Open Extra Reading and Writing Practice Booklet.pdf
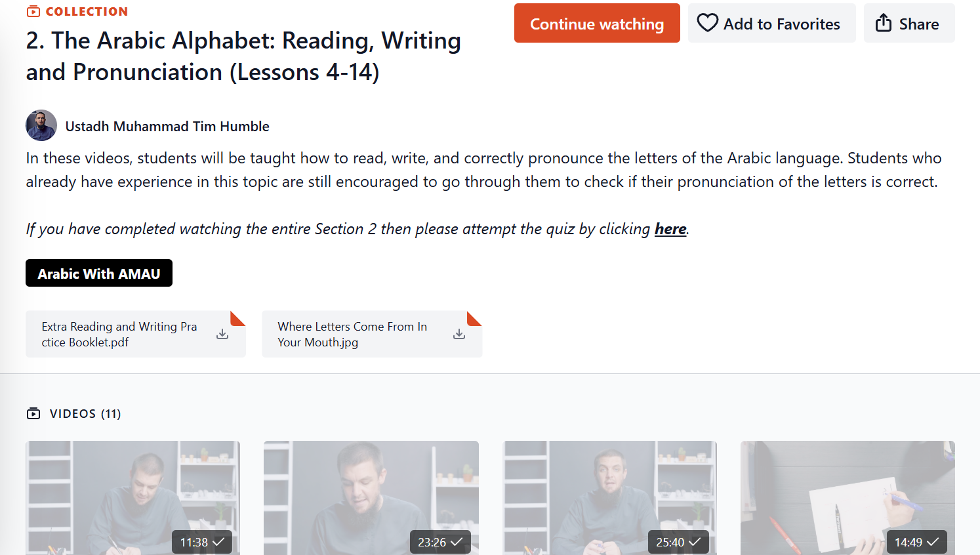Image resolution: width=980 pixels, height=555 pixels. click(x=119, y=334)
